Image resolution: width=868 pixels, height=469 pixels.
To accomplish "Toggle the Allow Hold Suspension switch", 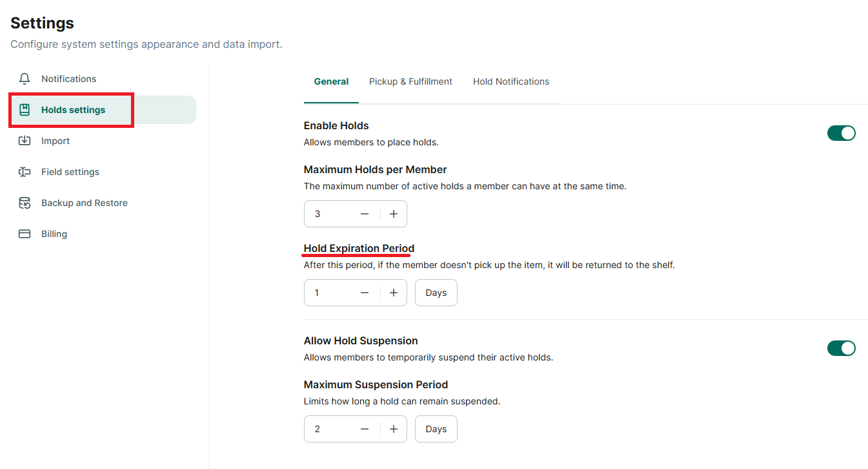I will (842, 348).
